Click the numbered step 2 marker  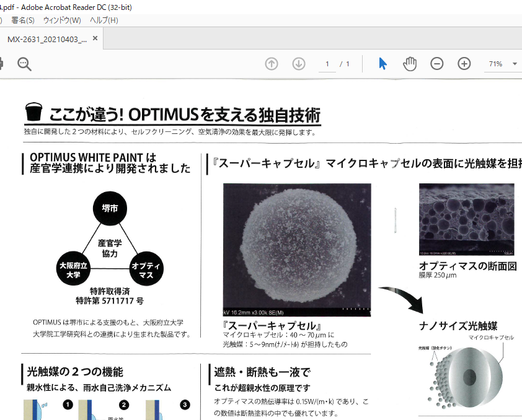(x=124, y=405)
